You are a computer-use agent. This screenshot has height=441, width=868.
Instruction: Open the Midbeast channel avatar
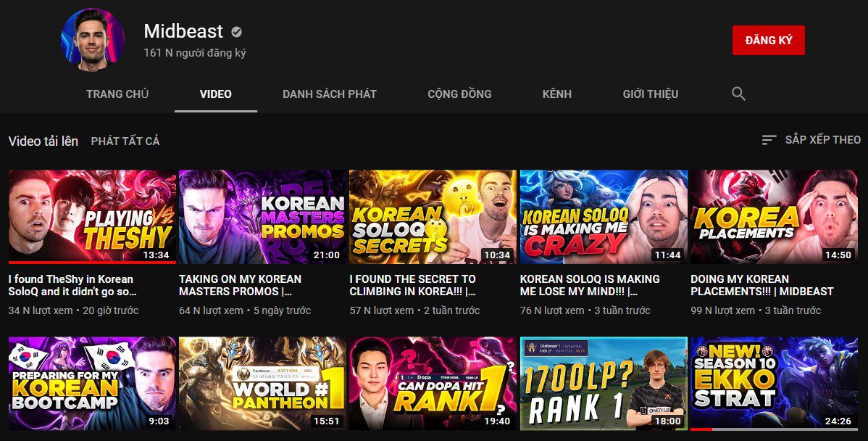click(93, 40)
